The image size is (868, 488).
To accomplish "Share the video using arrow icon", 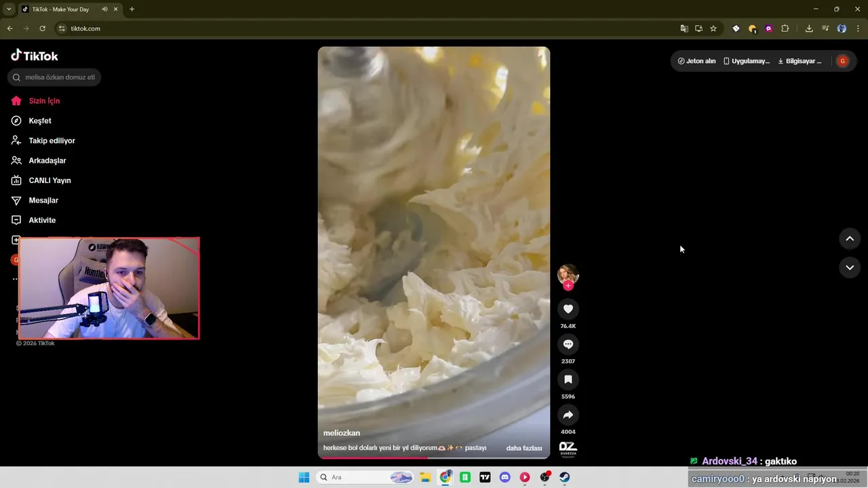I will click(x=568, y=415).
